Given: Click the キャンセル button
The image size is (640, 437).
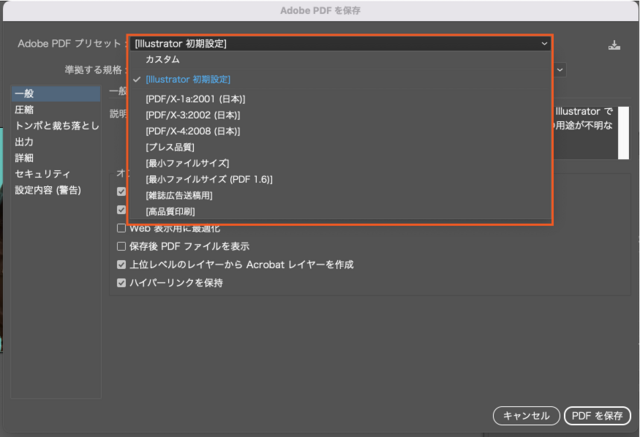Looking at the screenshot, I should pyautogui.click(x=526, y=416).
